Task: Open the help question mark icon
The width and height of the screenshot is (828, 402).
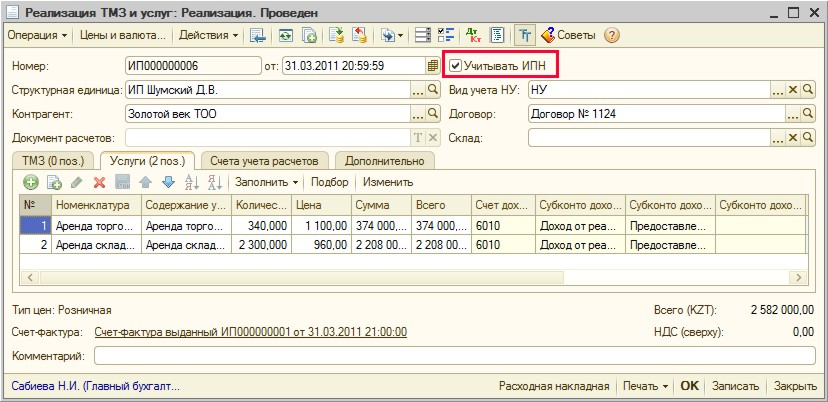Action: 612,35
